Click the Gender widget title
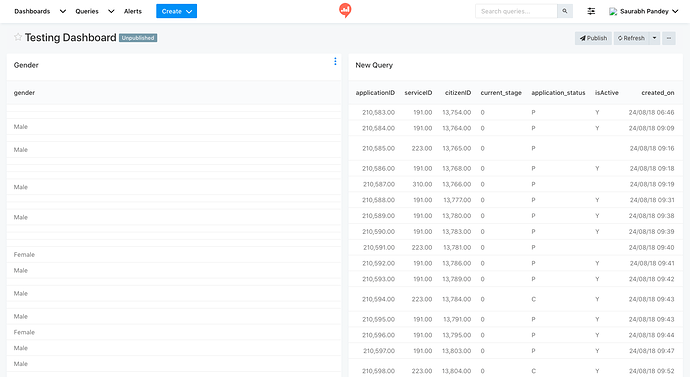The image size is (690, 377). (x=26, y=65)
